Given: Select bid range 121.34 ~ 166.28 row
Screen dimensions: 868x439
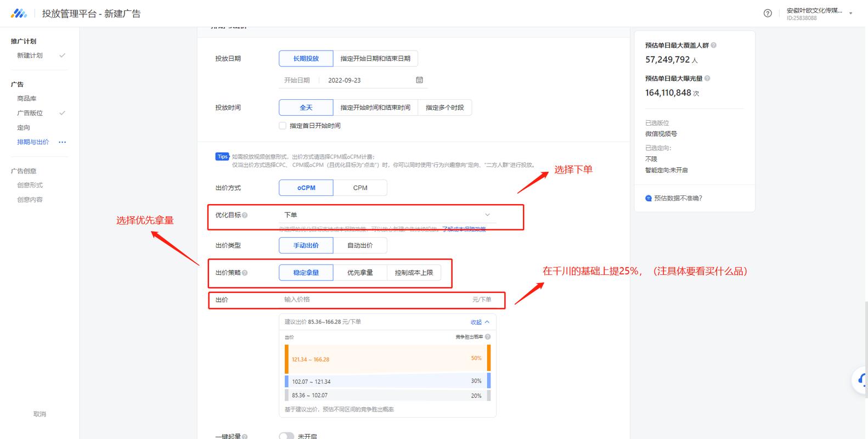Looking at the screenshot, I should coord(387,359).
